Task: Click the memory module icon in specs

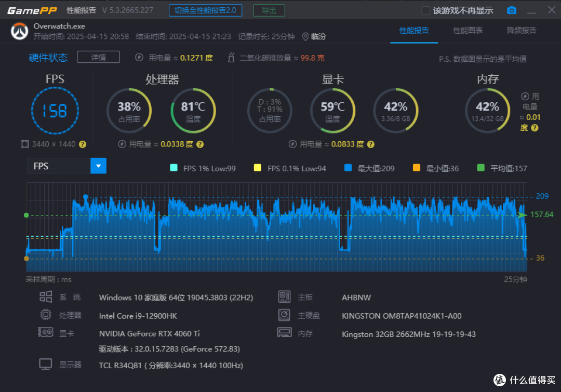Action: [285, 333]
